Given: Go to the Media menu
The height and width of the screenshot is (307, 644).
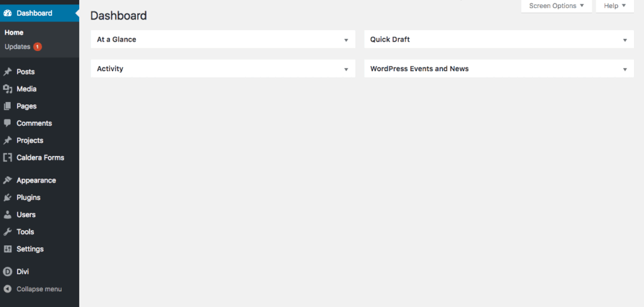Looking at the screenshot, I should click(x=26, y=89).
